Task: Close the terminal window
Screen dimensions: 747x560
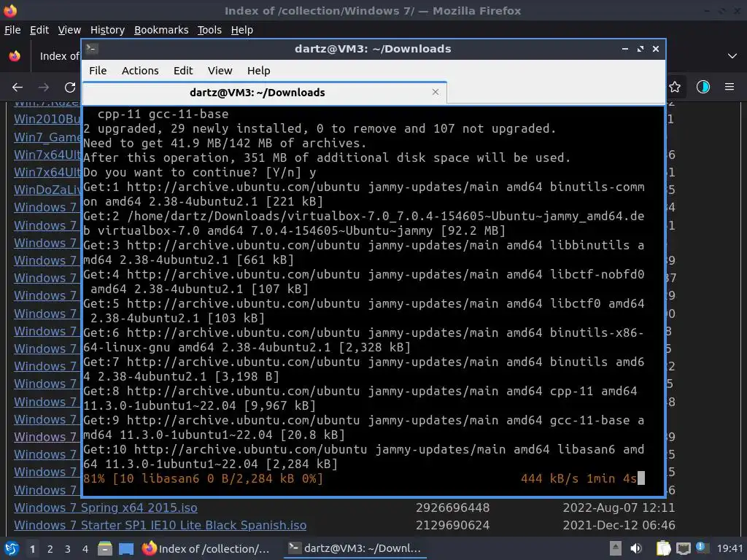Action: [656, 49]
